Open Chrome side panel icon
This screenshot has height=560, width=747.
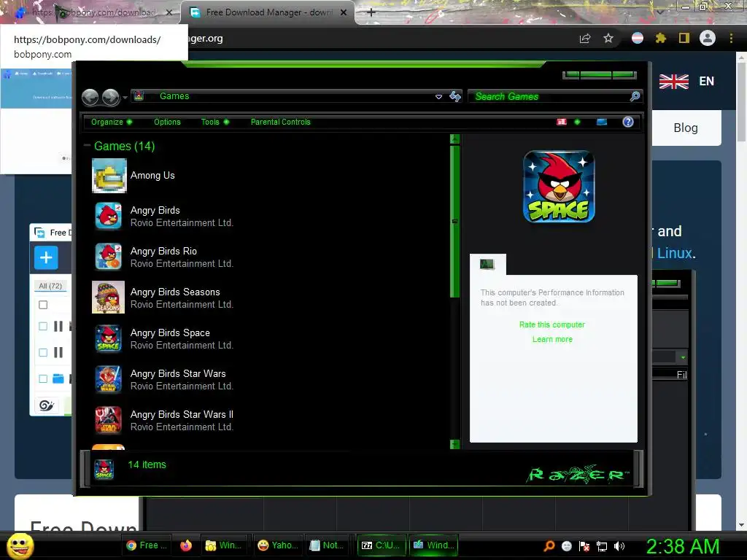684,38
